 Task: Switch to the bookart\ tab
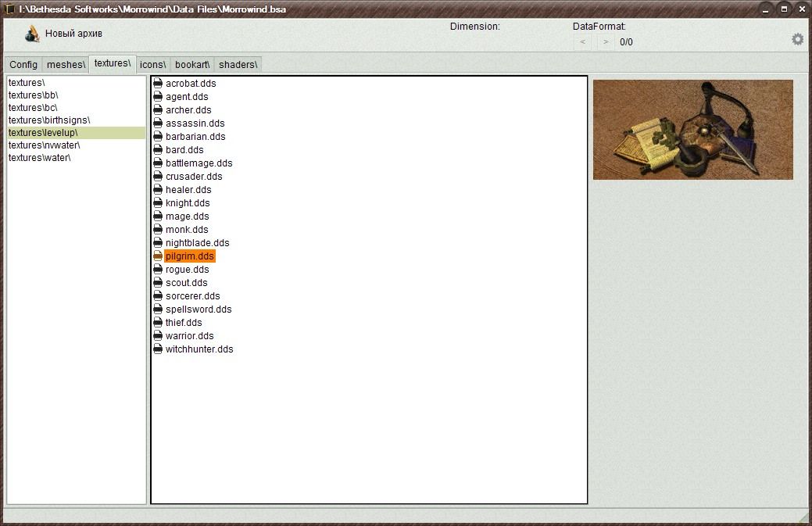pos(192,64)
